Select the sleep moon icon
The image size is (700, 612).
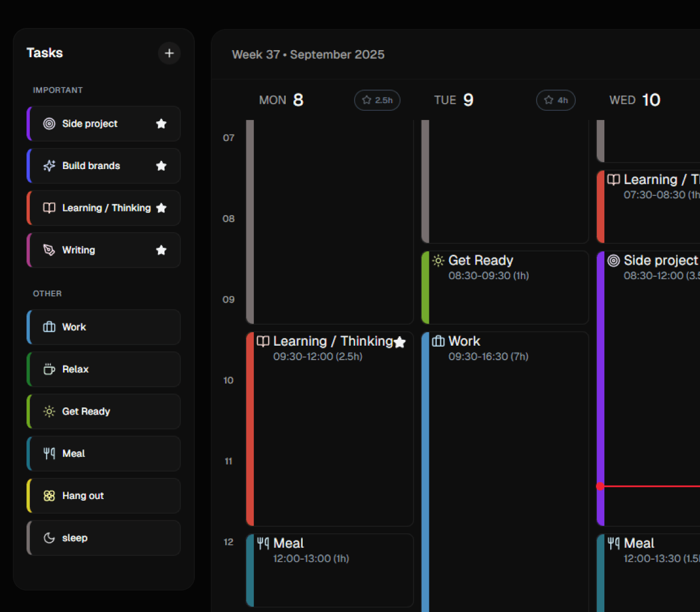(48, 537)
